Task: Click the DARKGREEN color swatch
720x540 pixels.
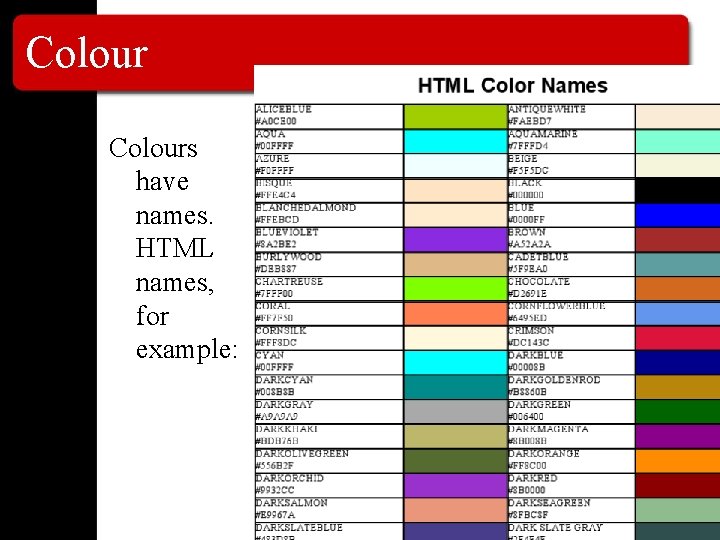Action: (x=678, y=412)
